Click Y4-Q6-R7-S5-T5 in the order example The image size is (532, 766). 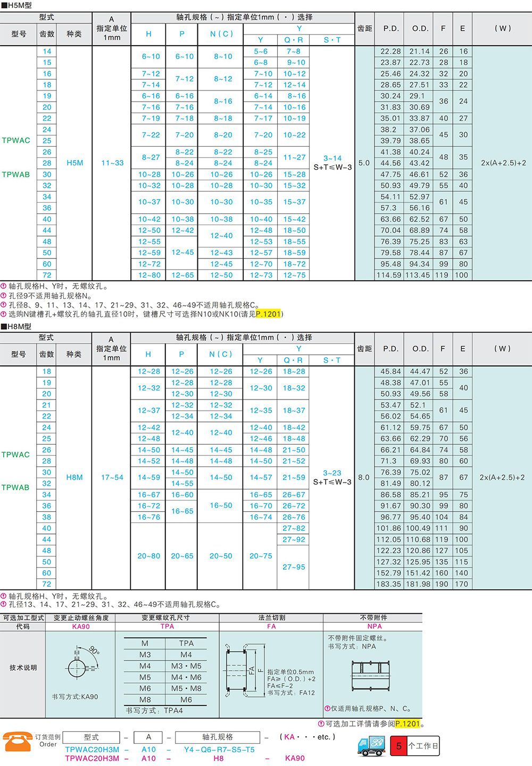[219, 750]
